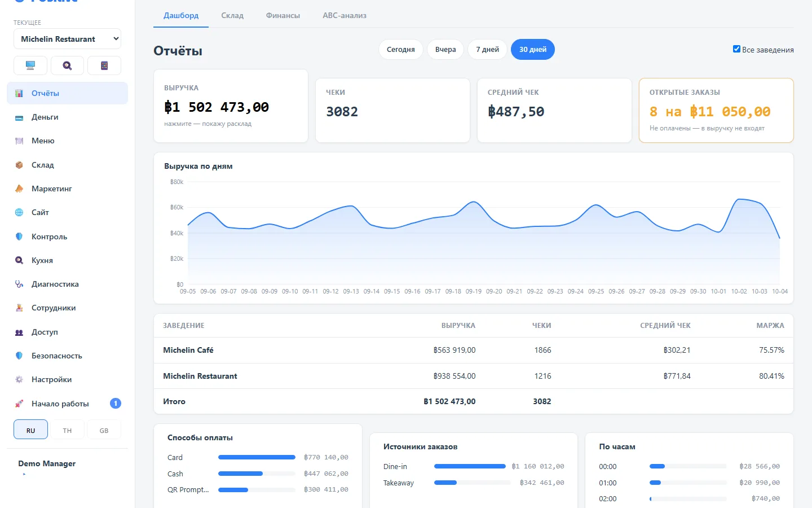Screen dimensions: 812x508
Task: Click the desktop computer icon button
Action: [x=30, y=65]
